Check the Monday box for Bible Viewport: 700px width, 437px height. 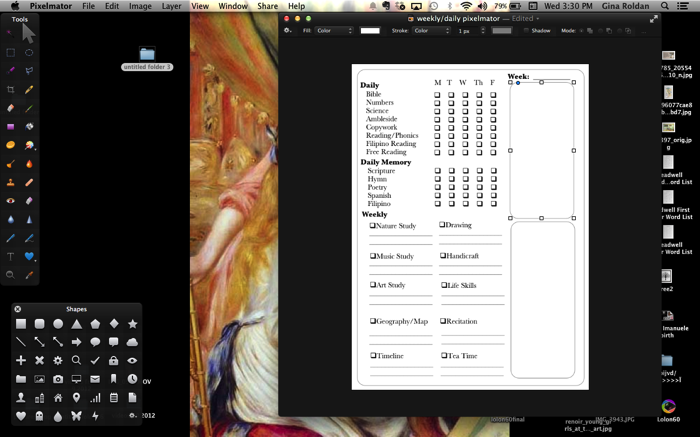point(437,95)
